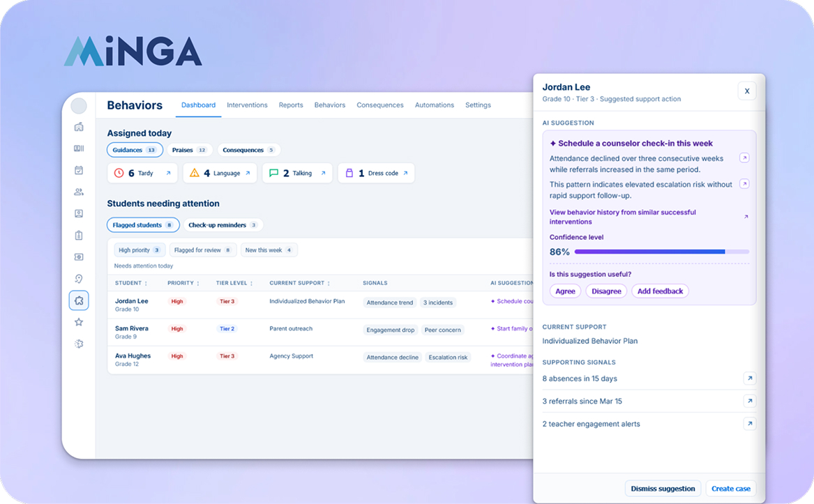Open arrow for 8 absences in 15 days

click(x=750, y=379)
